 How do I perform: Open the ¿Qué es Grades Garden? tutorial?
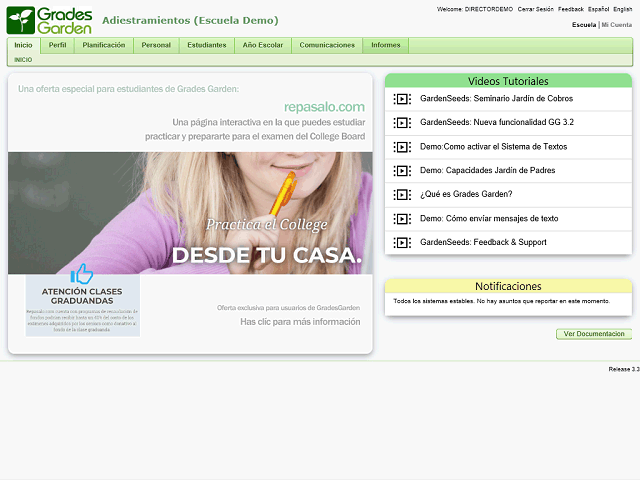coord(466,194)
